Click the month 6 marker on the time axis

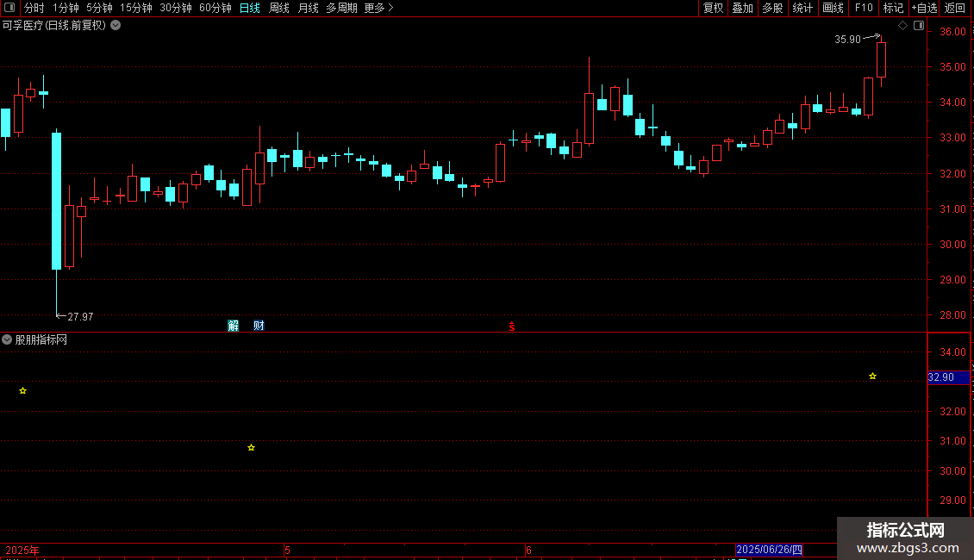tap(528, 550)
